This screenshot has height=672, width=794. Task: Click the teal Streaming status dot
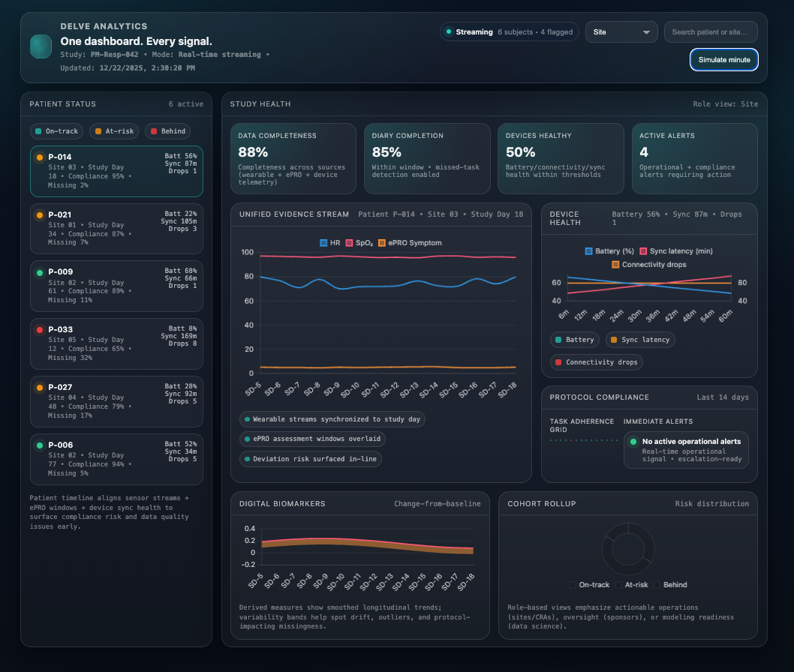[450, 31]
